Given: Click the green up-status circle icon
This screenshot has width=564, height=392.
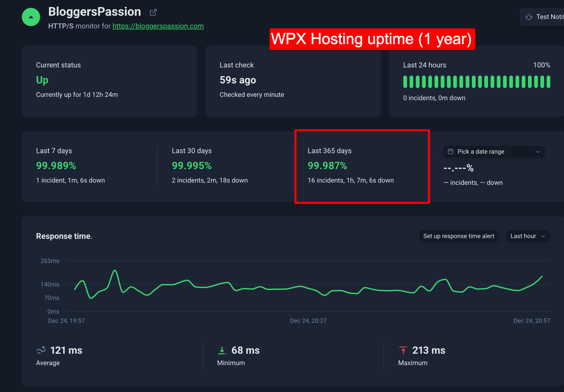Looking at the screenshot, I should [31, 17].
